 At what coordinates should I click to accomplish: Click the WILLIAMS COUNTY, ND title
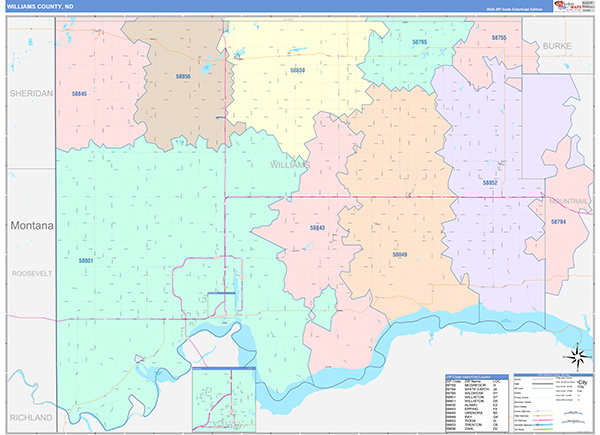40,7
